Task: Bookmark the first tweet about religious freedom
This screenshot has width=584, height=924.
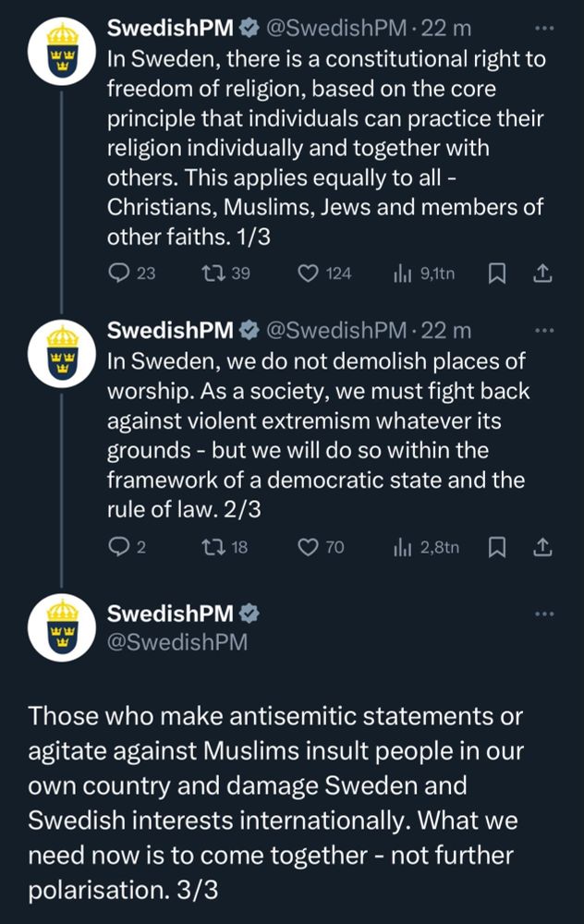Action: [x=497, y=274]
